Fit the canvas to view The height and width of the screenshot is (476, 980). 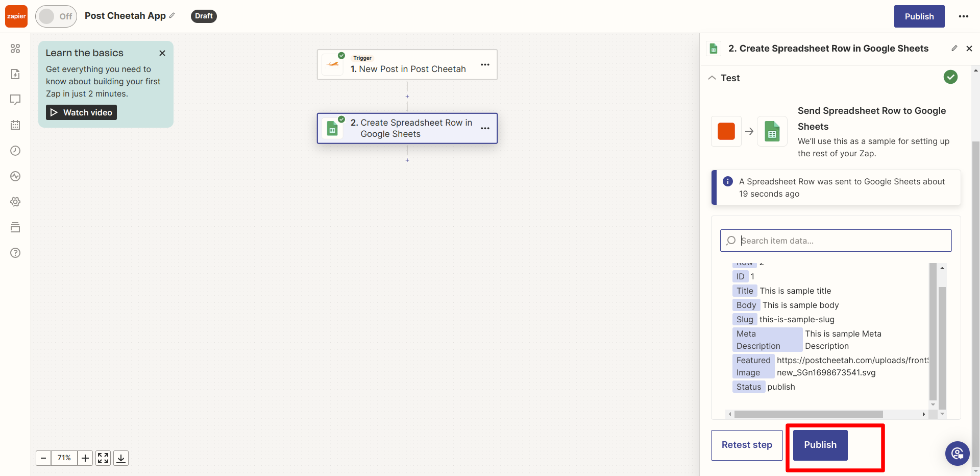point(103,458)
